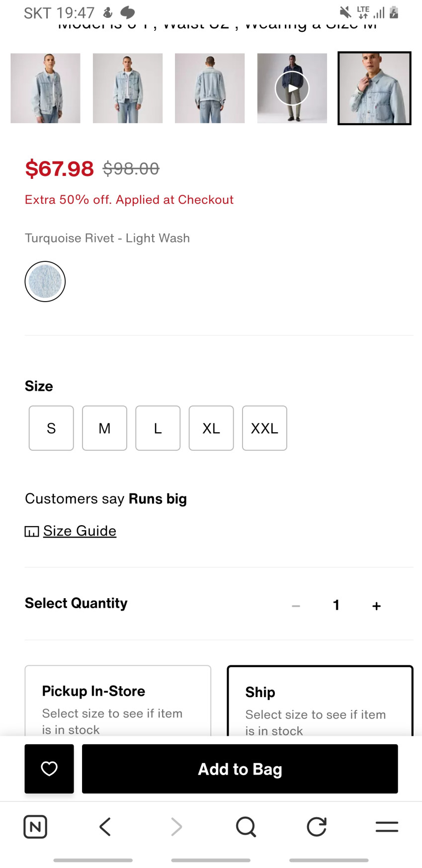
Task: Choose the Ship delivery option
Action: point(320,701)
